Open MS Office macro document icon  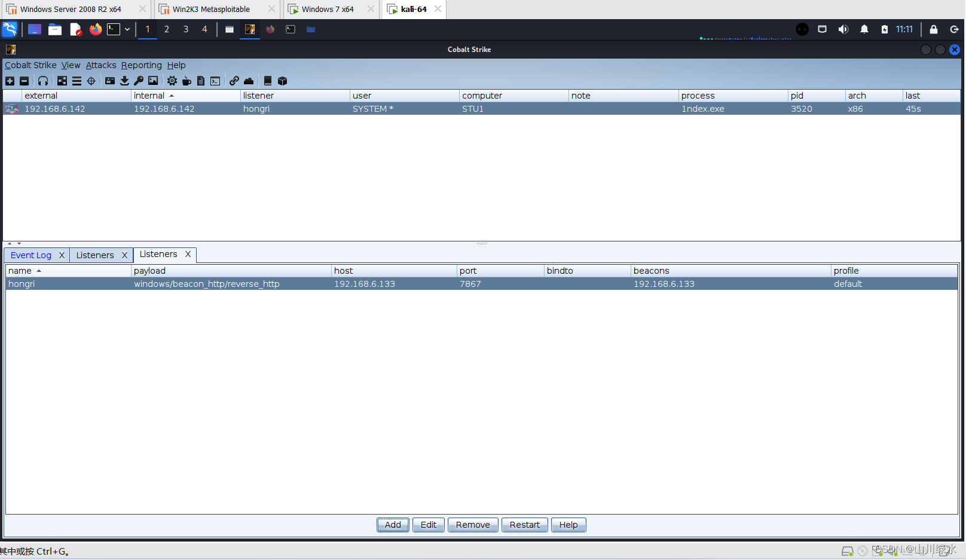201,81
